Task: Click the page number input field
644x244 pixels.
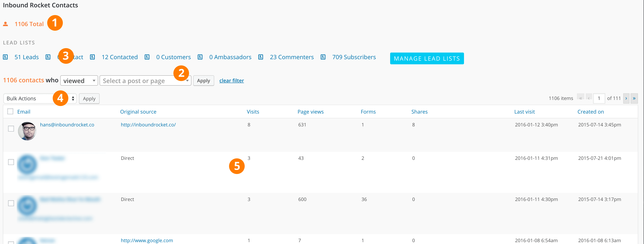Action: [599, 98]
